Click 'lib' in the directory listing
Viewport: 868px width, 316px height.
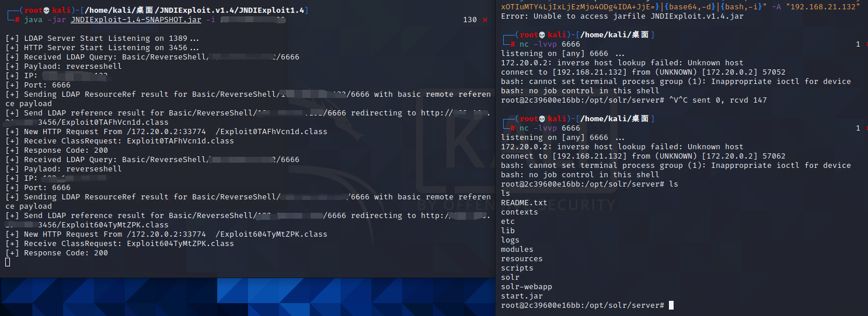508,231
